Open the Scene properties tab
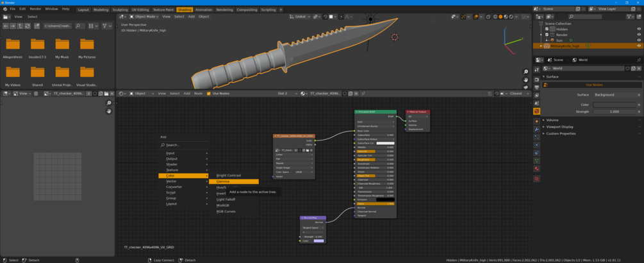Viewport: 644px width, 263px height. pyautogui.click(x=536, y=103)
